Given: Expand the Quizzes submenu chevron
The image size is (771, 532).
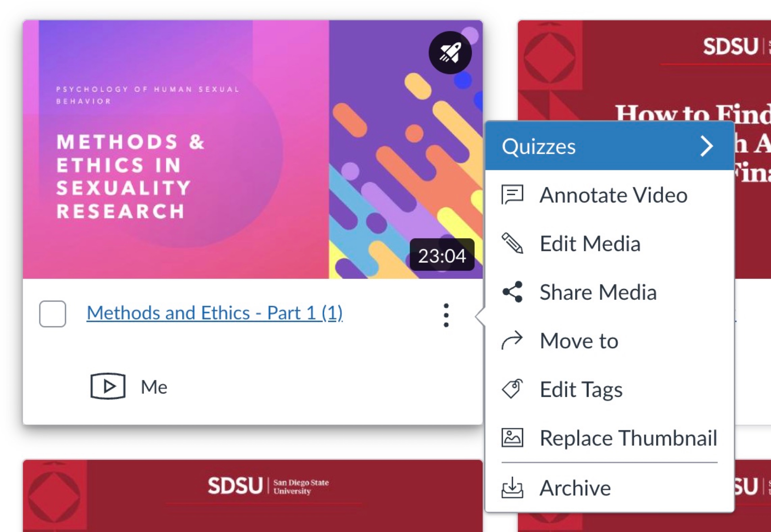Looking at the screenshot, I should (706, 146).
